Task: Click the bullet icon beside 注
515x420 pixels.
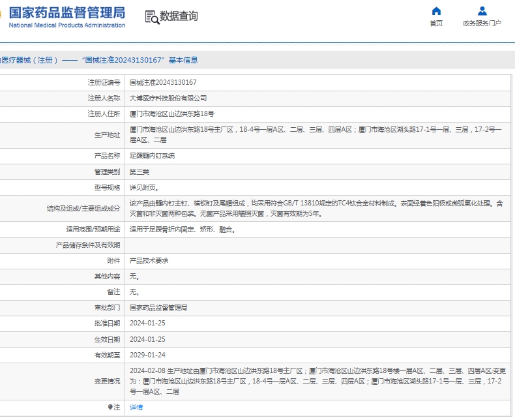Action: 110,407
